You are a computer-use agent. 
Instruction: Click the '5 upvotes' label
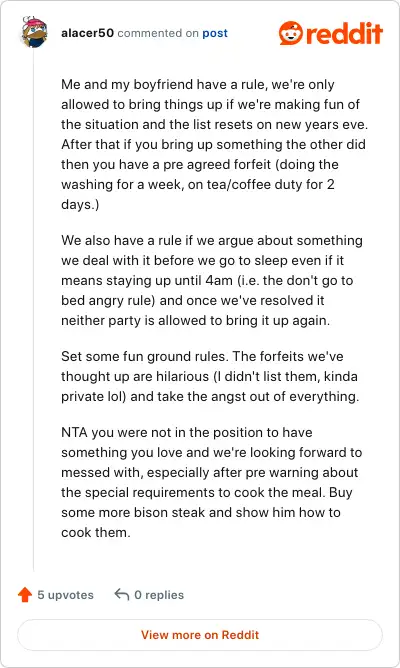click(65, 595)
